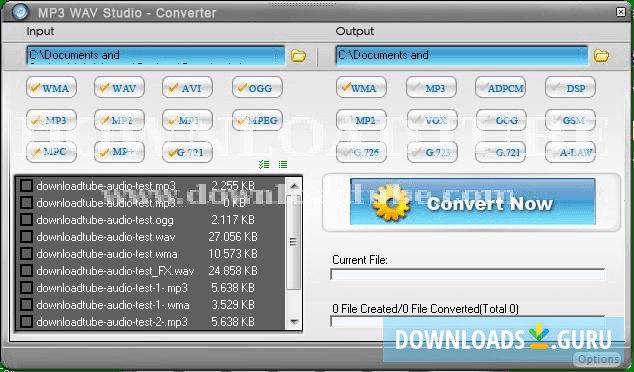The height and width of the screenshot is (372, 634).
Task: Select DSP as output format
Action: [571, 87]
